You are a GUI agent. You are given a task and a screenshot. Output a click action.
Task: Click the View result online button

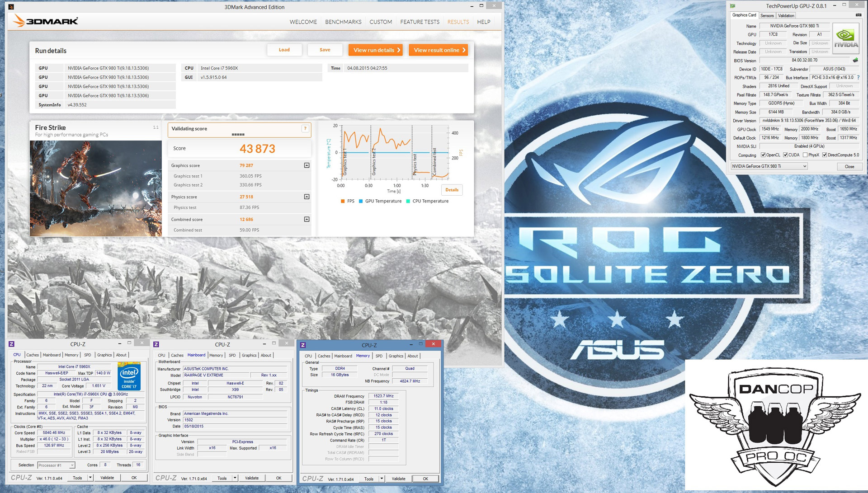[439, 50]
